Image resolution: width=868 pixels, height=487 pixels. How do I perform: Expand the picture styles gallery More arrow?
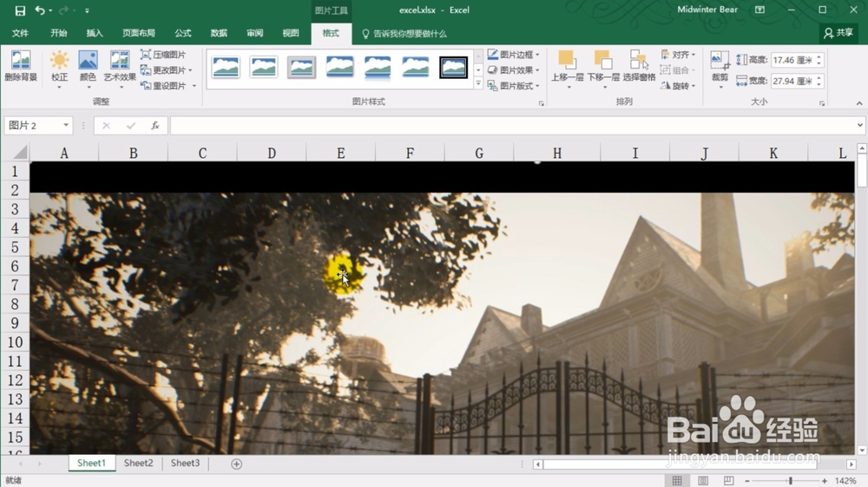478,83
